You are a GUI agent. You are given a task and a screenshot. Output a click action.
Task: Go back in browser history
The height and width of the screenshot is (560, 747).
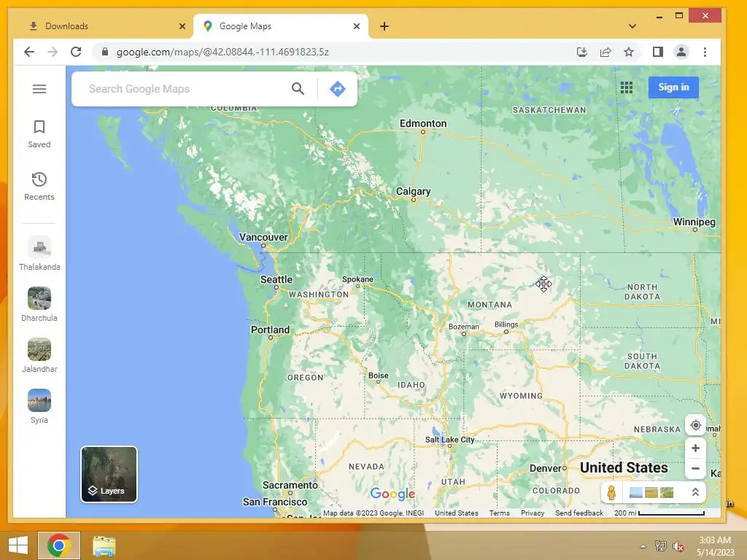[x=29, y=52]
